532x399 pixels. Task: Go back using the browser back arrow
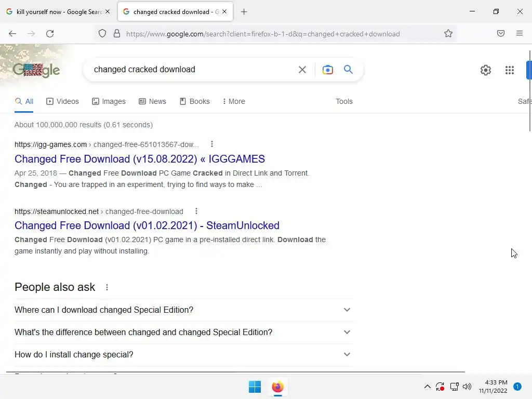[x=12, y=34]
